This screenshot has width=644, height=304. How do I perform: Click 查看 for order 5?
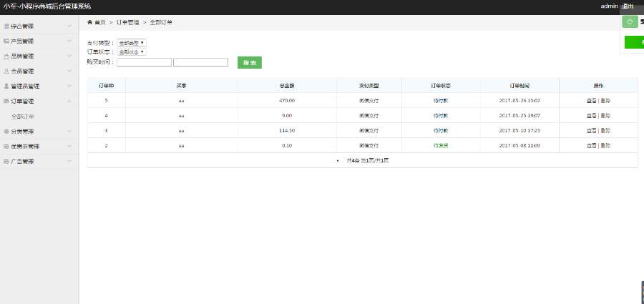point(592,101)
